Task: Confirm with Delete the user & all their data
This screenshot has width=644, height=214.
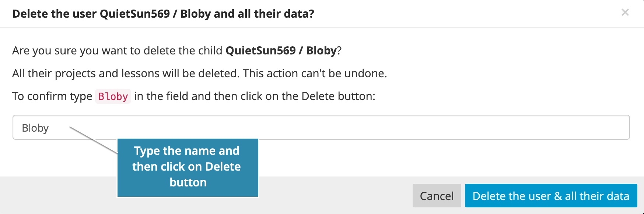Action: tap(551, 196)
